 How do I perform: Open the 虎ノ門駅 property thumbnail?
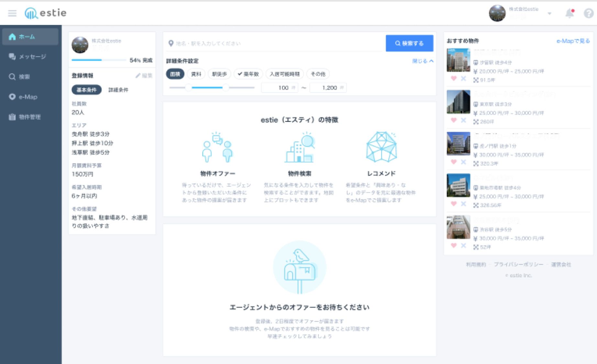(x=458, y=143)
